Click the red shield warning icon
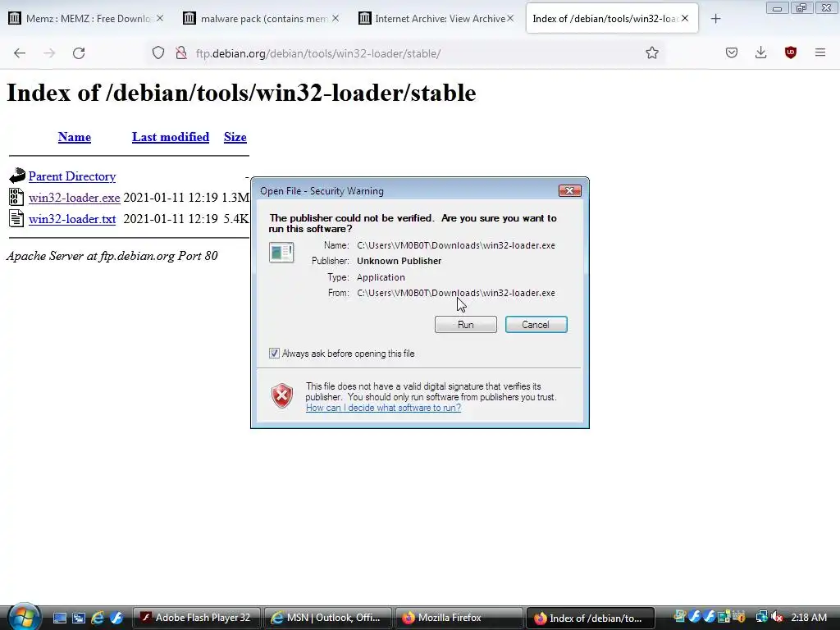The height and width of the screenshot is (630, 840). click(282, 396)
